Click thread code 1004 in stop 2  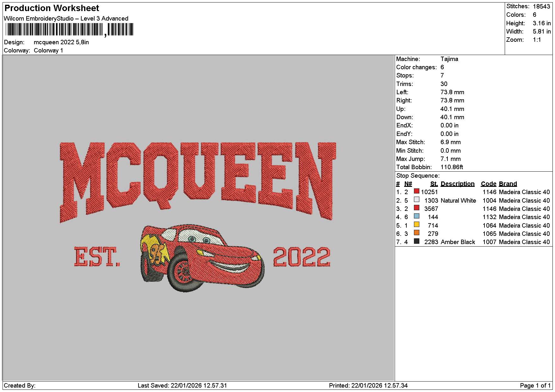point(490,201)
